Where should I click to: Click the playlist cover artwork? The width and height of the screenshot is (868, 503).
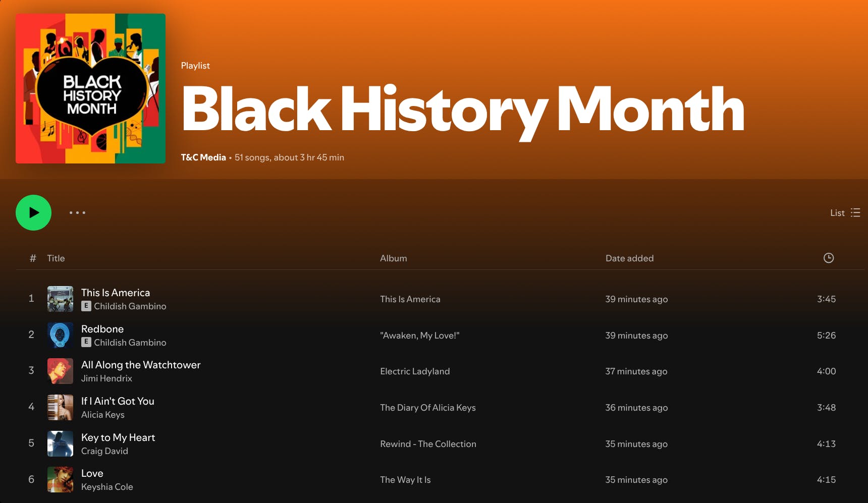point(90,88)
